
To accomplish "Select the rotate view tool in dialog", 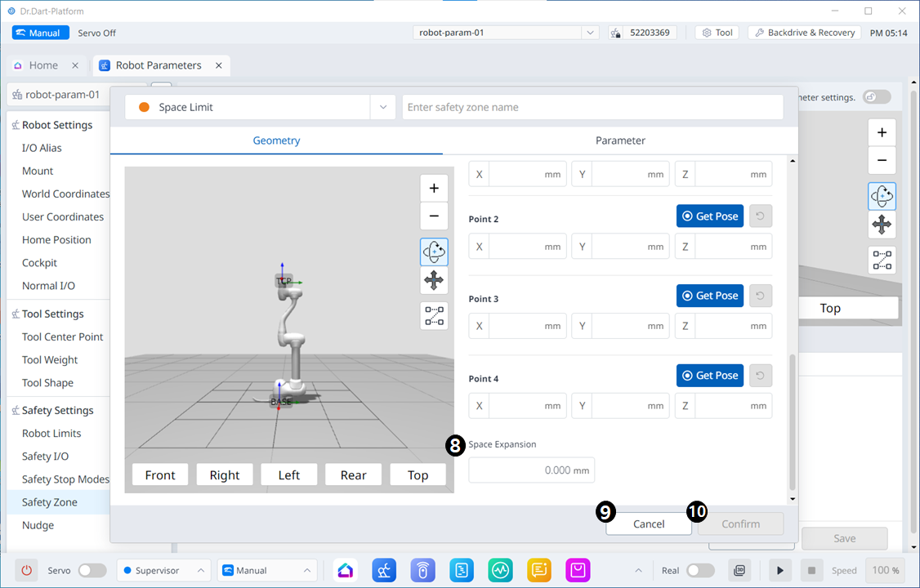I will tap(434, 252).
